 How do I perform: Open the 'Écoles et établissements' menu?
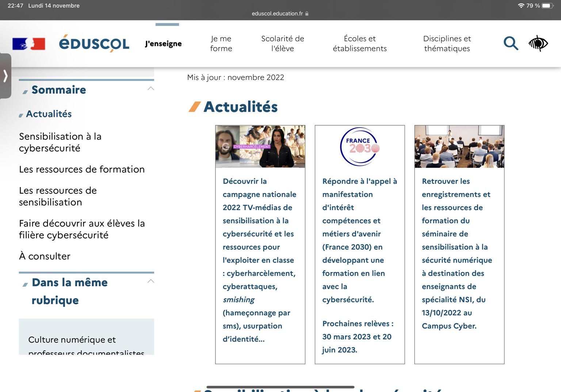click(360, 43)
